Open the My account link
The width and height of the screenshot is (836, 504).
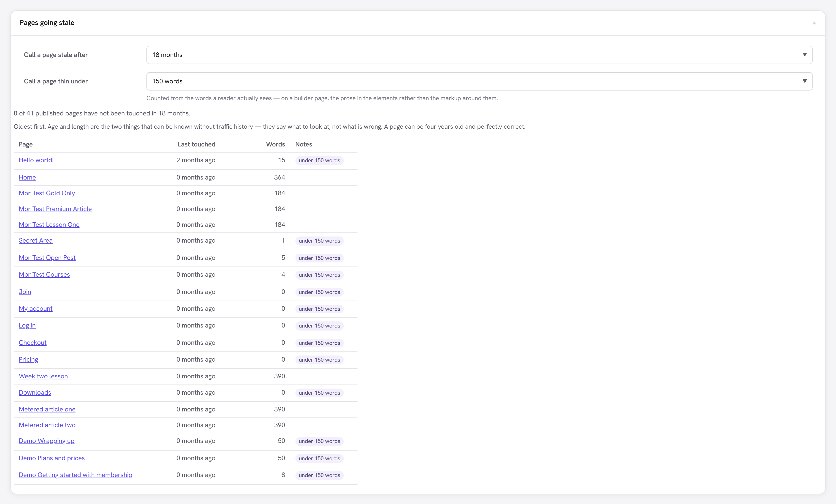click(36, 308)
